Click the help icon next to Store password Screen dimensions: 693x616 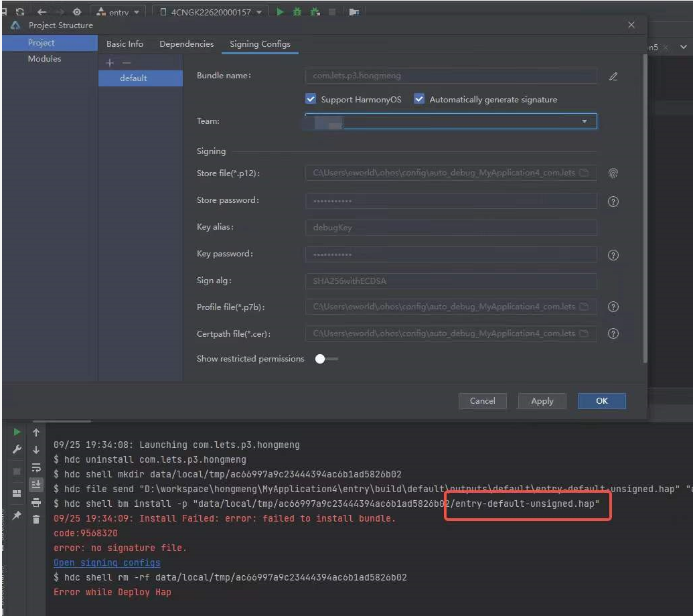coord(613,202)
